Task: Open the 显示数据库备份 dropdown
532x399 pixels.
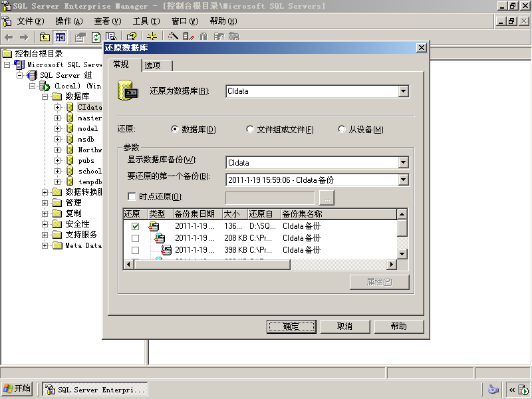Action: click(x=403, y=163)
